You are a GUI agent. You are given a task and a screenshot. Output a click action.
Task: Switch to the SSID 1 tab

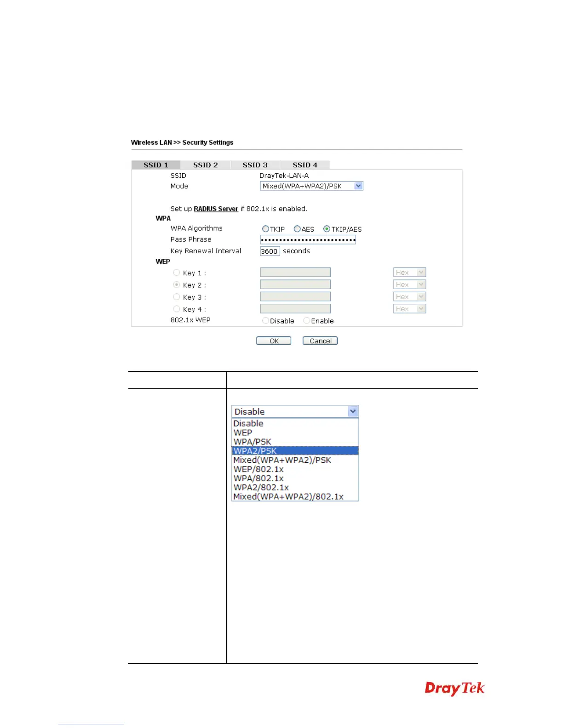click(156, 165)
